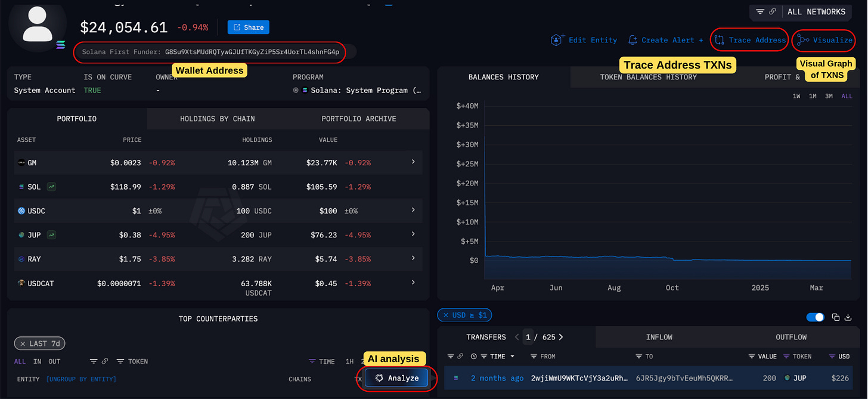
Task: Open the INFLOW transfers tab
Action: pos(659,337)
